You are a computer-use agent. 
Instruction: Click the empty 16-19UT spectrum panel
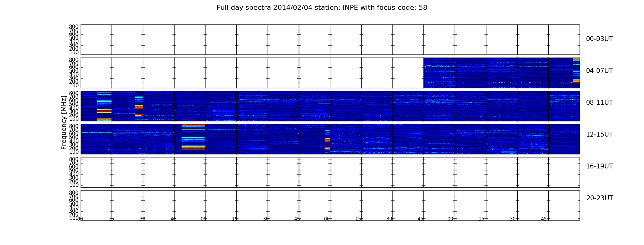coord(330,172)
